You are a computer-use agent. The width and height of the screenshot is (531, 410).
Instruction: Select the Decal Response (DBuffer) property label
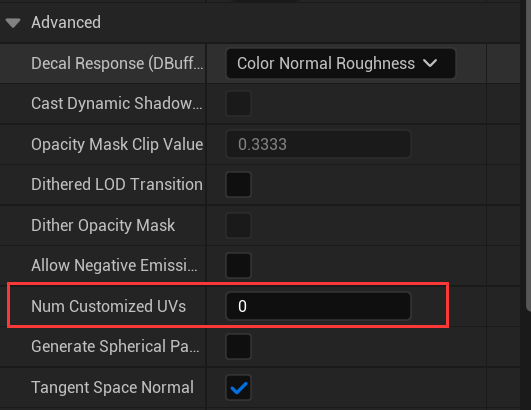(117, 63)
